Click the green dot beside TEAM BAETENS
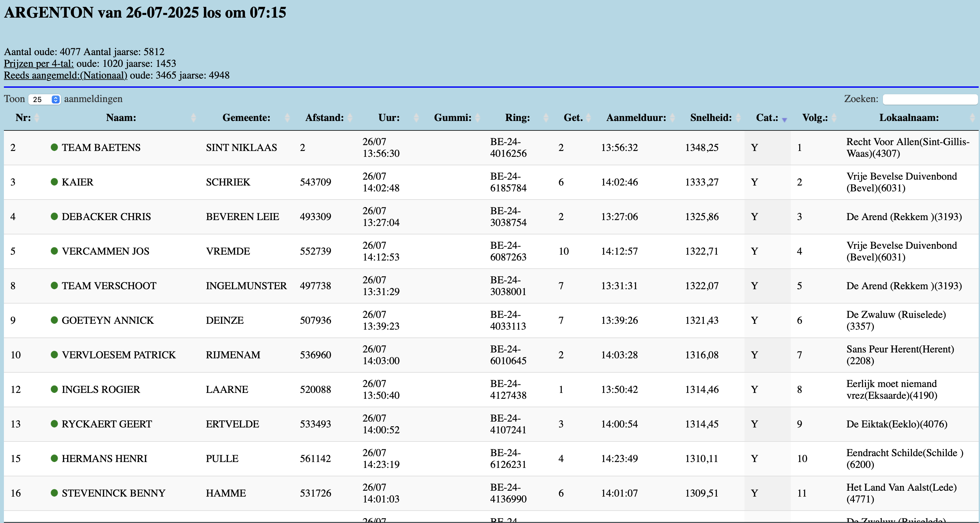This screenshot has width=980, height=523. (54, 147)
